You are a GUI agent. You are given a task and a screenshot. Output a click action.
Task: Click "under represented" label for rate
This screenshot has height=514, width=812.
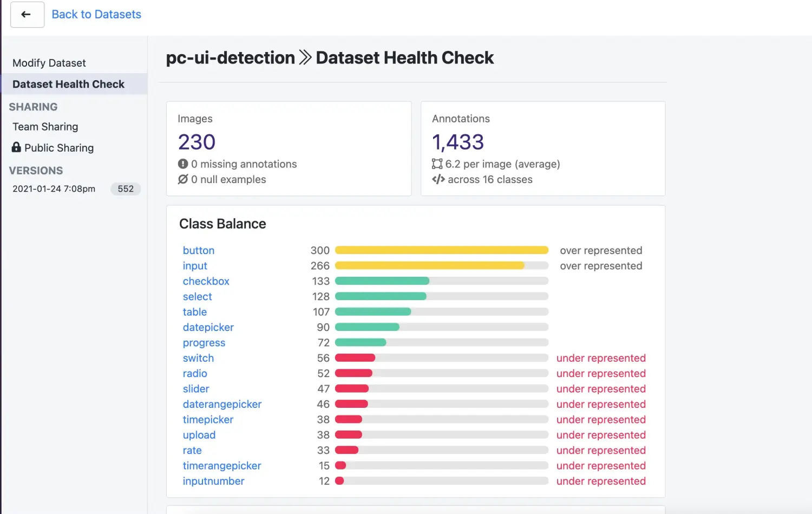pos(601,450)
